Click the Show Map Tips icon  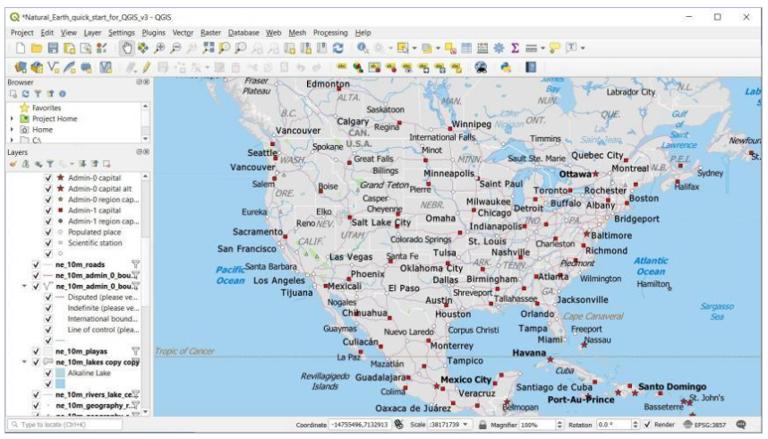[x=554, y=48]
